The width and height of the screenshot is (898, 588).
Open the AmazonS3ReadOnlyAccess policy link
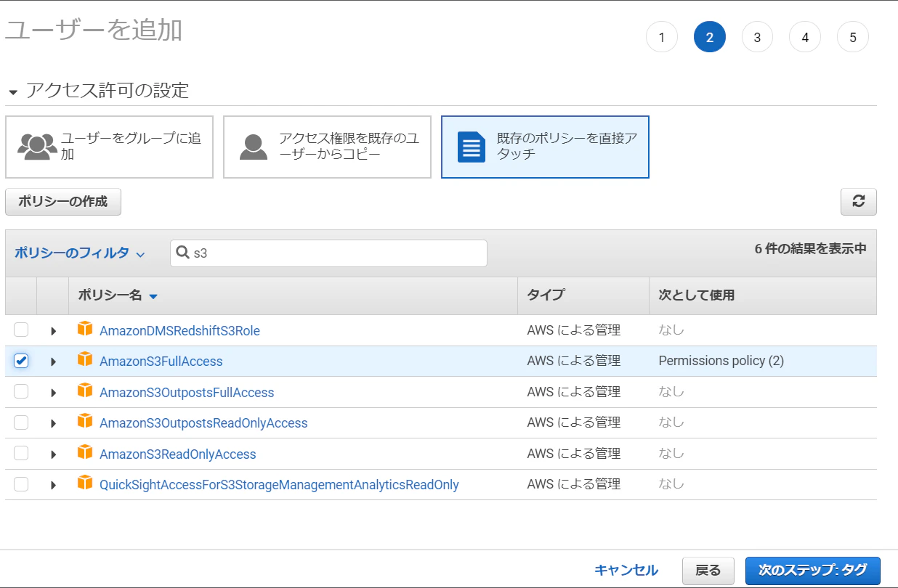pyautogui.click(x=178, y=454)
